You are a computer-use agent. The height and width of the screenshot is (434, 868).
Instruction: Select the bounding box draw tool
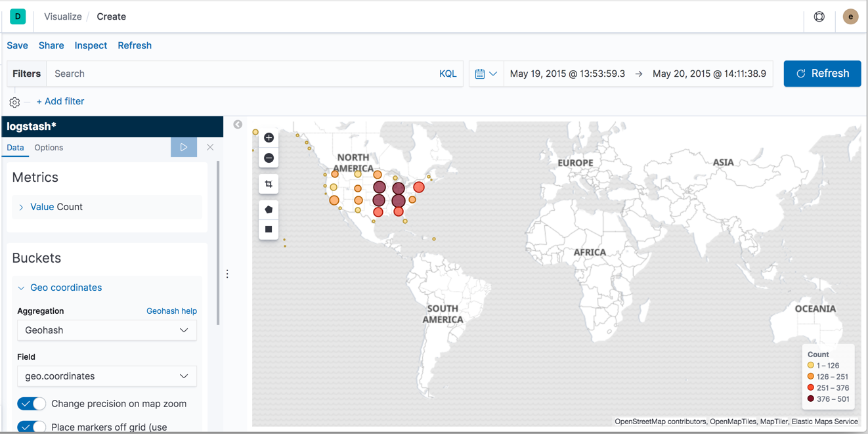pos(269,228)
